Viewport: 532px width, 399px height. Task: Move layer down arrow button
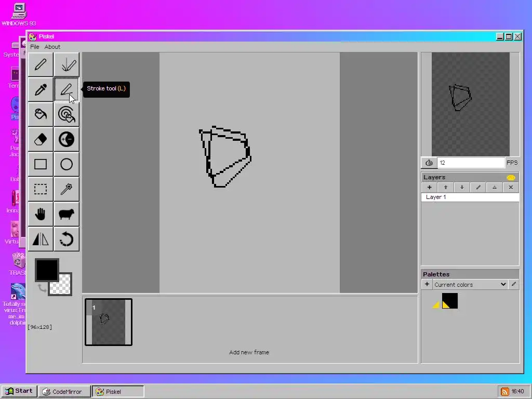click(x=462, y=187)
